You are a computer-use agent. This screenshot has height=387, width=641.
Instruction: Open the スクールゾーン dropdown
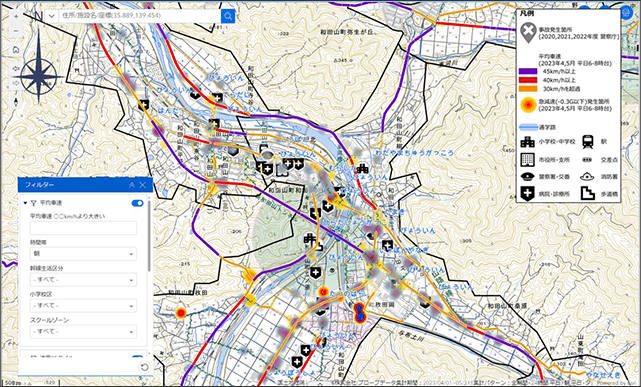click(x=83, y=331)
